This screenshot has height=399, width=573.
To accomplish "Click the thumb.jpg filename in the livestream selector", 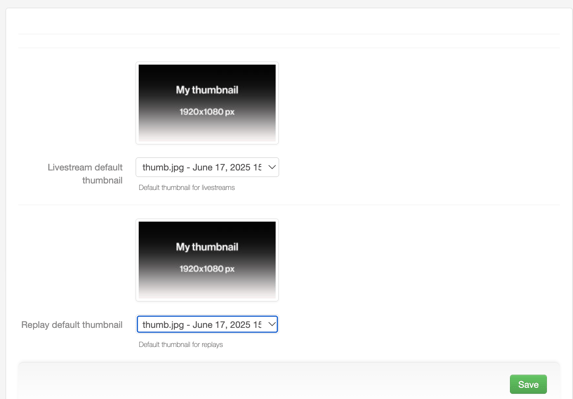I will point(163,167).
